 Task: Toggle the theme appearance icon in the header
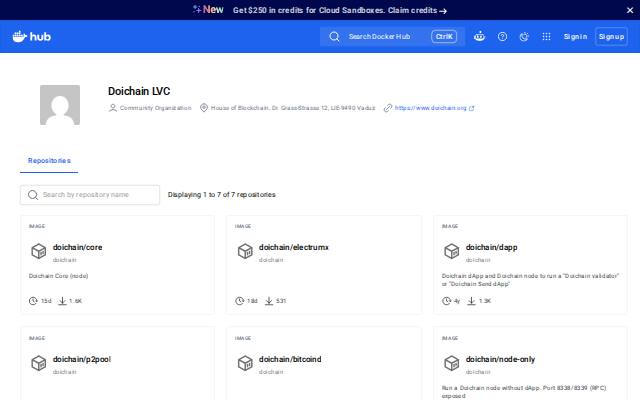pos(524,37)
